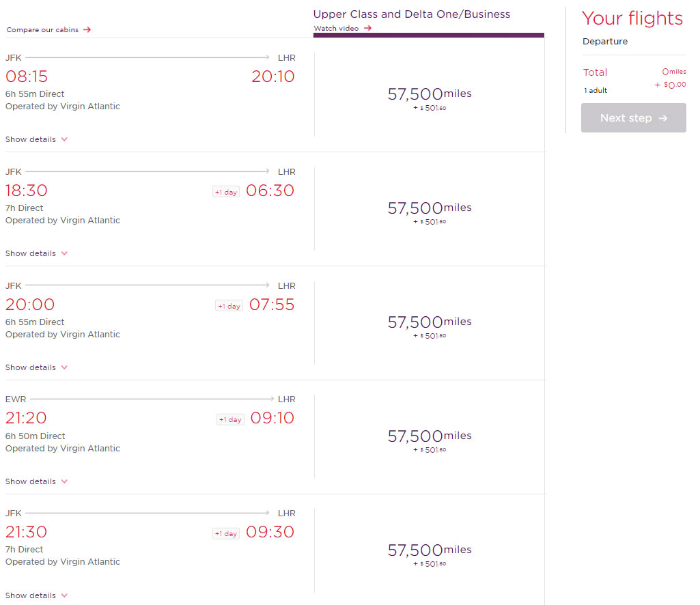Select the 57,500 miles fare for the 08:15 flight
This screenshot has width=700, height=605.
click(430, 95)
